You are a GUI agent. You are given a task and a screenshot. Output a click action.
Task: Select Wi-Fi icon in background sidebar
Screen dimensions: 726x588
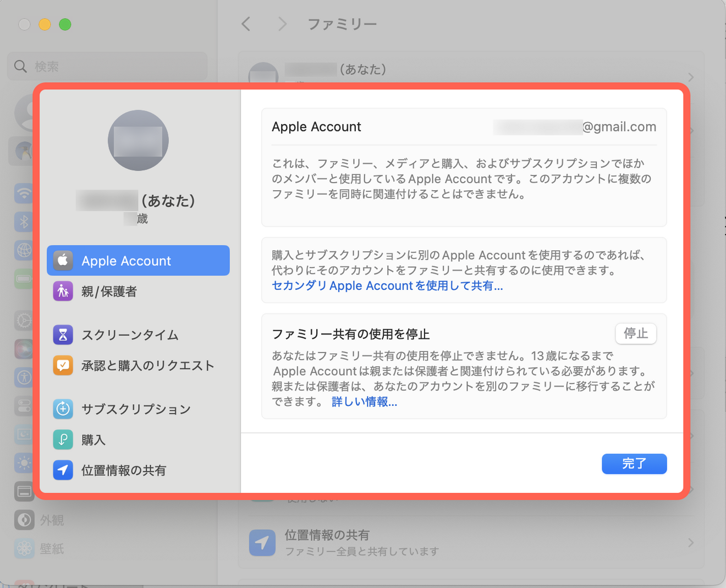coord(24,194)
